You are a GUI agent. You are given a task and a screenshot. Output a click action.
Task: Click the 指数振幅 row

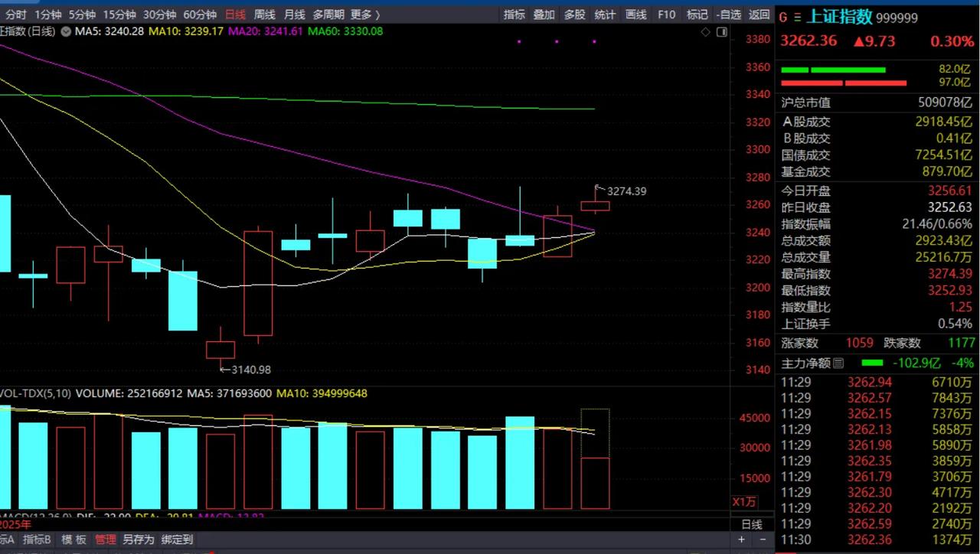(x=877, y=224)
